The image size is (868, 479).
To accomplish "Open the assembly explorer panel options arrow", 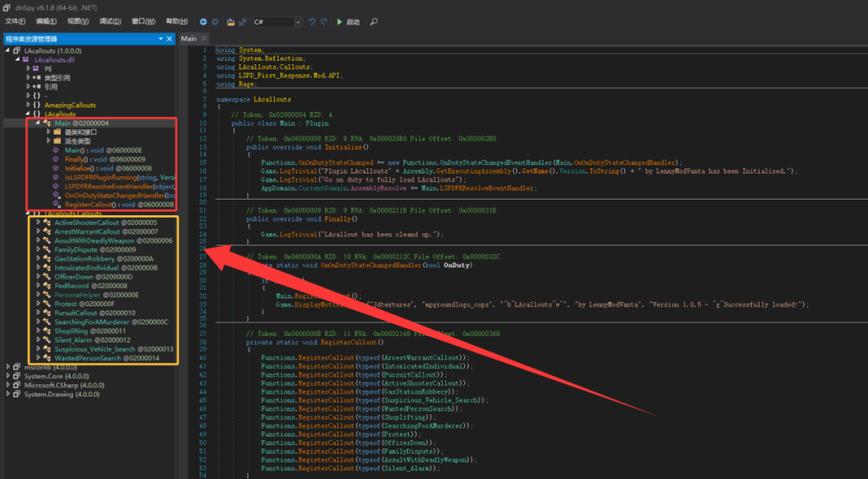I will point(161,39).
